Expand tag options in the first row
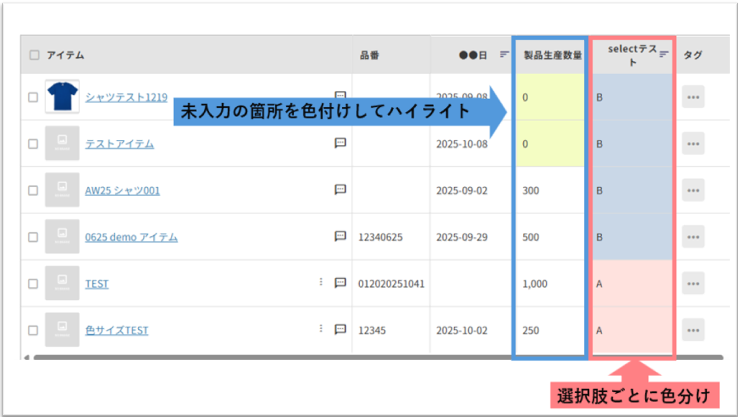 point(693,96)
